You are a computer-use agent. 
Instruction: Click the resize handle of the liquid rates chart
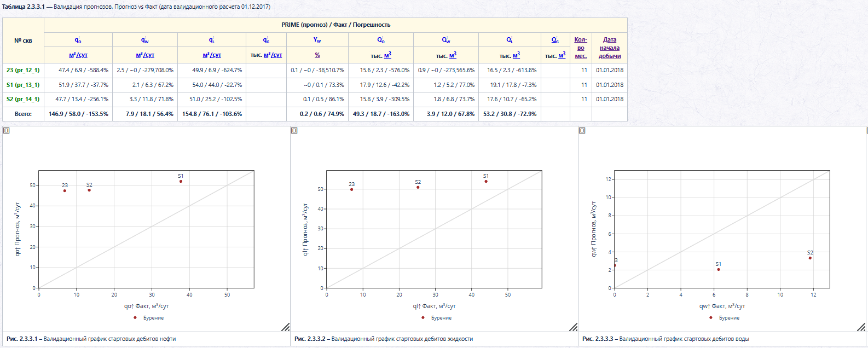click(574, 327)
